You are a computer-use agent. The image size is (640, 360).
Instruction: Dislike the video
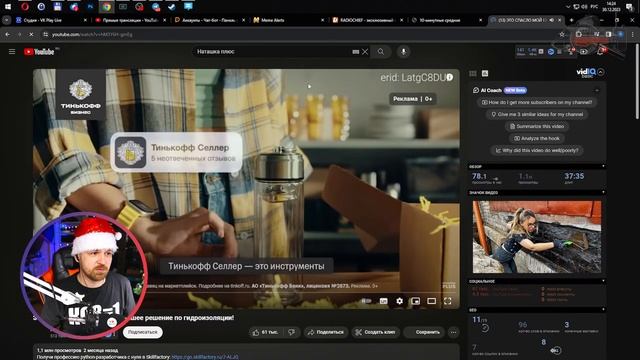pos(292,332)
